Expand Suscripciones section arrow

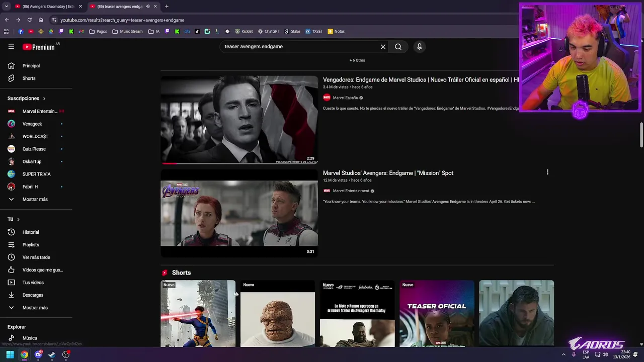pos(44,99)
